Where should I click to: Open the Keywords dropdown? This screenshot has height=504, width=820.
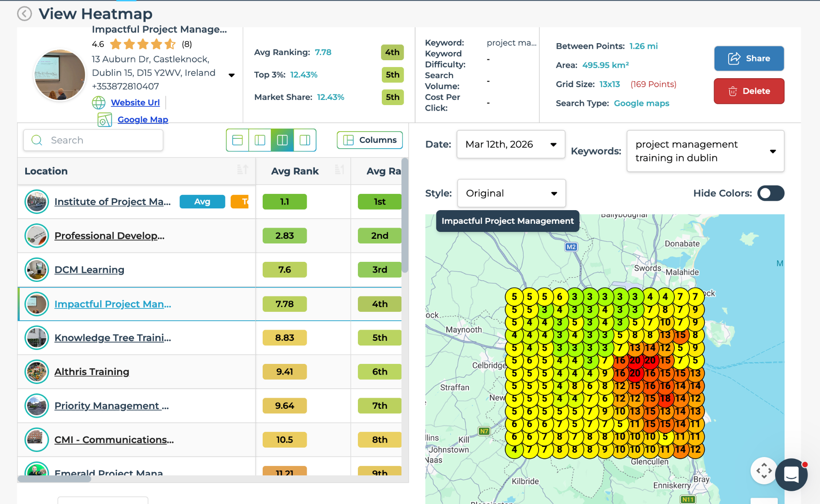(705, 151)
